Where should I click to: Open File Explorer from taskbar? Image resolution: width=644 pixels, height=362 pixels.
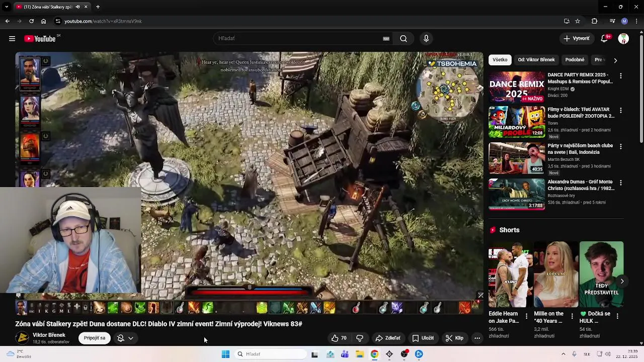point(360,354)
